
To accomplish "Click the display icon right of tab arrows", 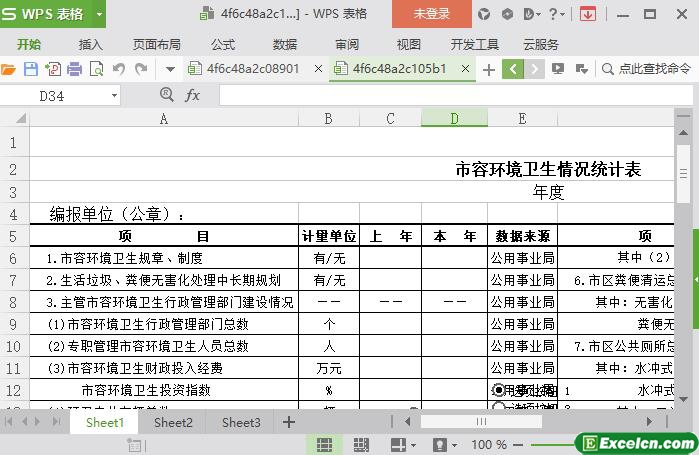I will pyautogui.click(x=558, y=69).
